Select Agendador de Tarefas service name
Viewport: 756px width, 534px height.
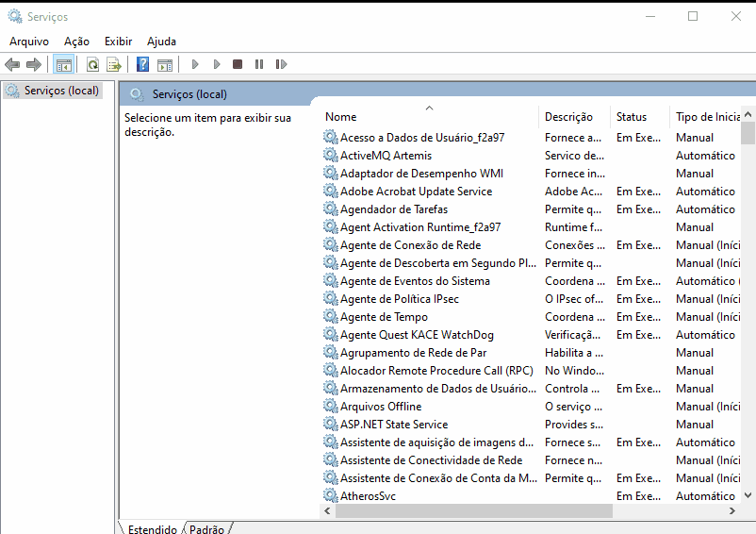coord(394,209)
